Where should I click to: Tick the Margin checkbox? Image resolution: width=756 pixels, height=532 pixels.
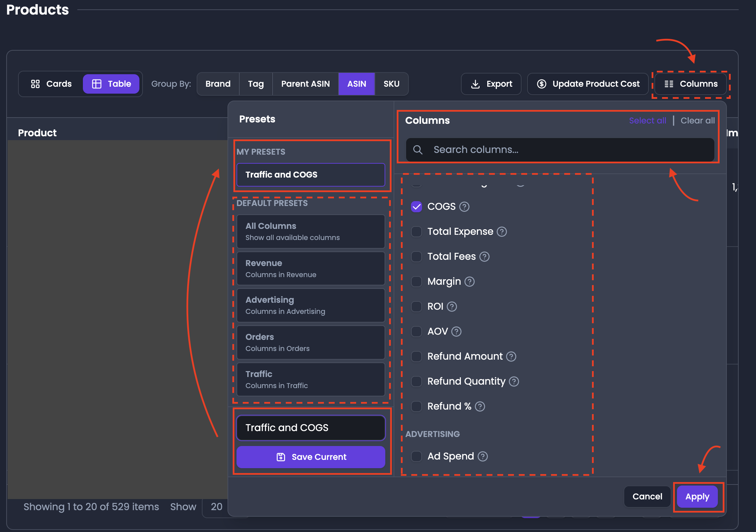[x=416, y=282]
